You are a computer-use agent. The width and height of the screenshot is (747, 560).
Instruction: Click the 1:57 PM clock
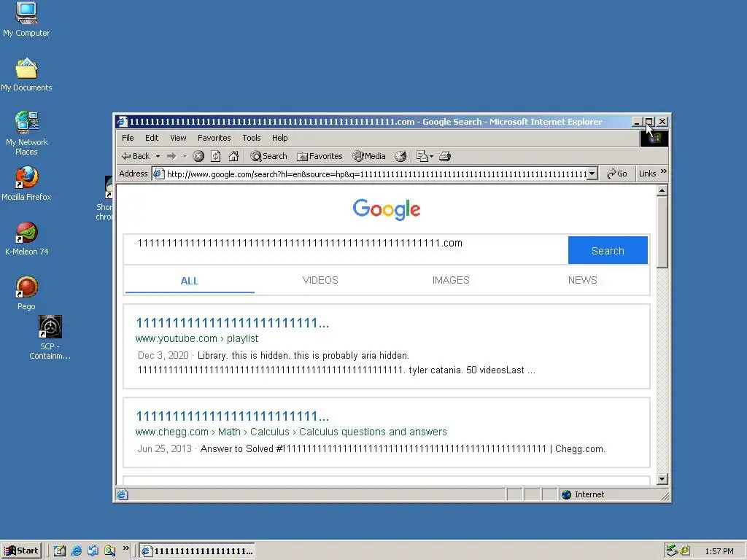[x=719, y=551]
